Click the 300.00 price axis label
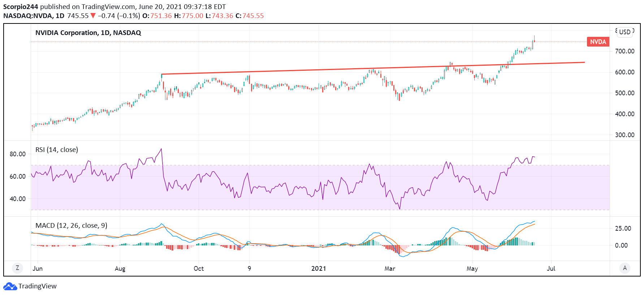 click(x=625, y=135)
